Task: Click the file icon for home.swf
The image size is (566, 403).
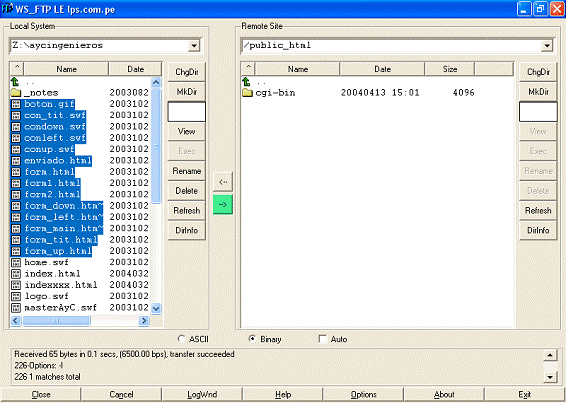Action: [x=16, y=263]
